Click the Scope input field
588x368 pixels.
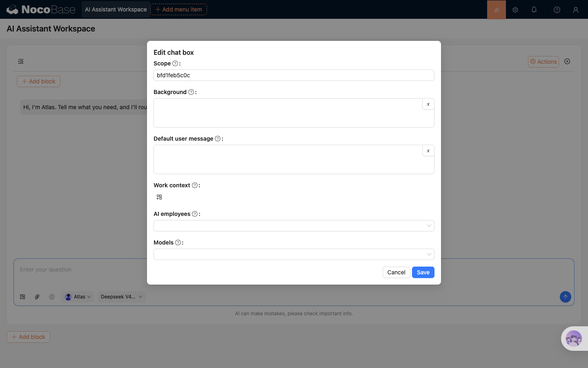(x=294, y=75)
